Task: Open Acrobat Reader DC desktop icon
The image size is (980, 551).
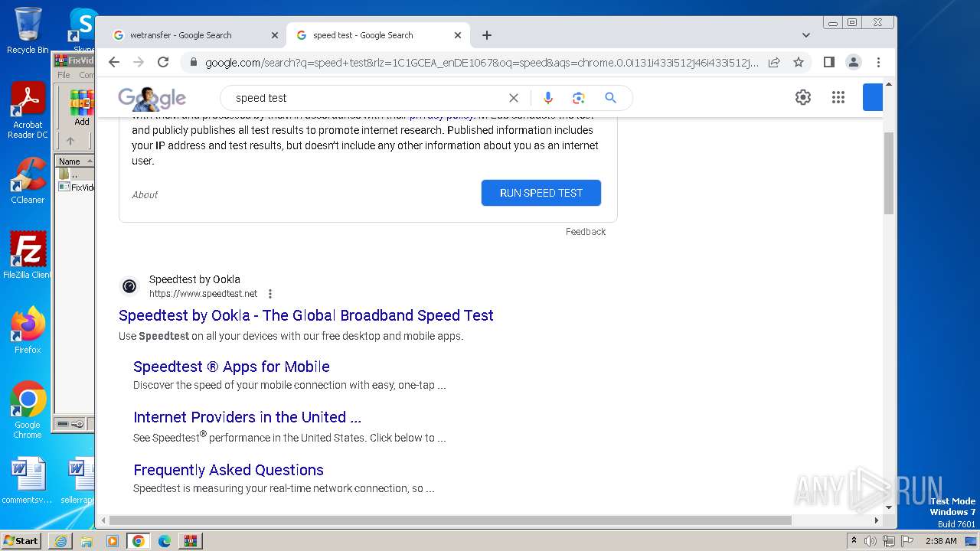Action: [28, 111]
